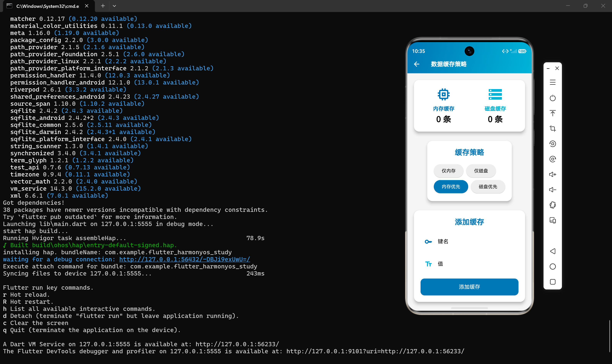Click the 'R Hot restart.' line
The width and height of the screenshot is (612, 364).
[28, 302]
